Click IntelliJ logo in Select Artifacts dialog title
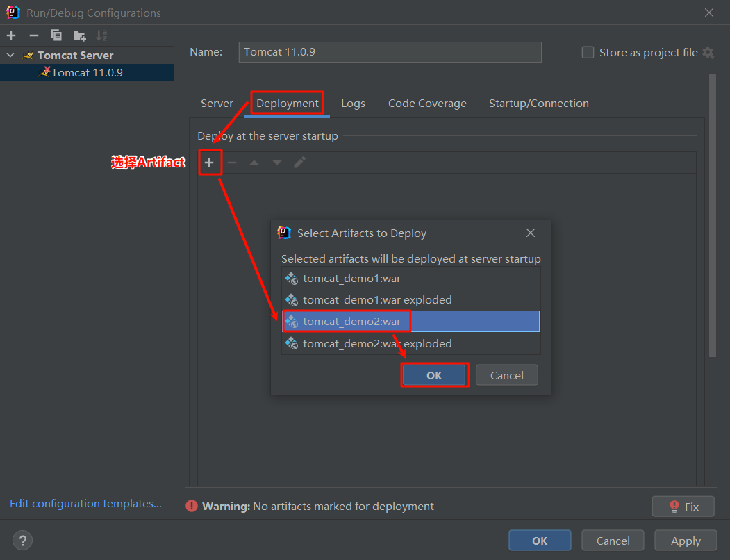This screenshot has height=560, width=730. tap(284, 233)
